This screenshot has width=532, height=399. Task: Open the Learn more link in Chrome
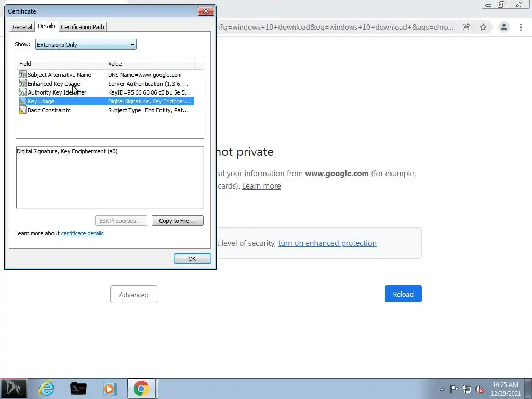(261, 186)
